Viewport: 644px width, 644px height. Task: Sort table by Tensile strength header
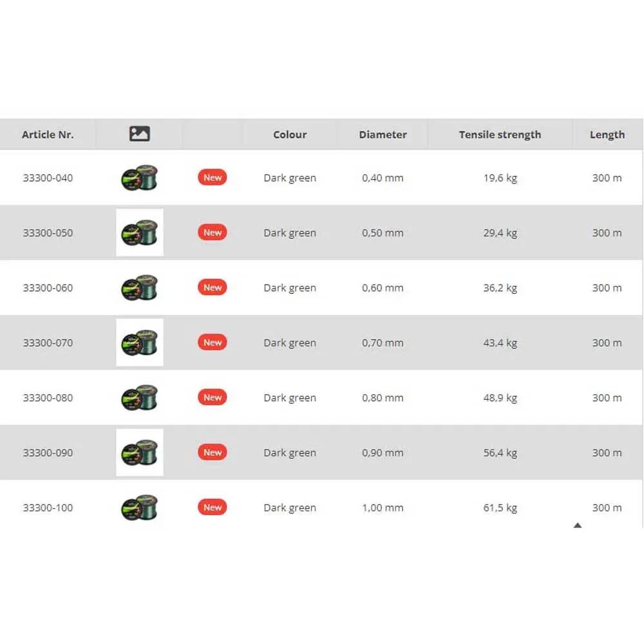coord(500,135)
